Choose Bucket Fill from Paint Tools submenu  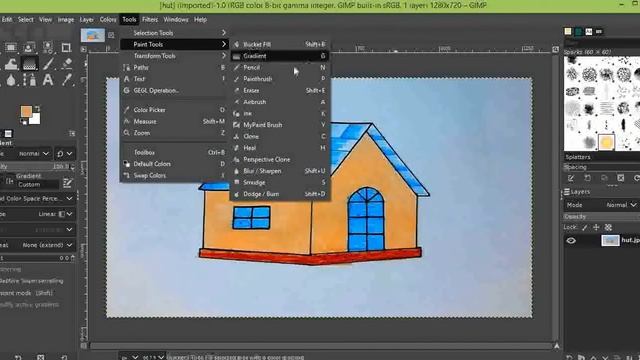280,44
